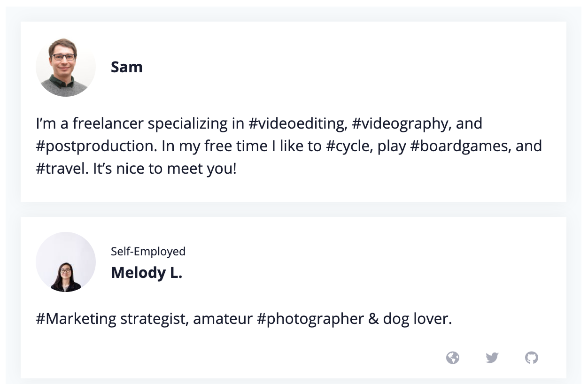The width and height of the screenshot is (588, 384).
Task: Select the name Melody L.
Action: click(x=147, y=272)
